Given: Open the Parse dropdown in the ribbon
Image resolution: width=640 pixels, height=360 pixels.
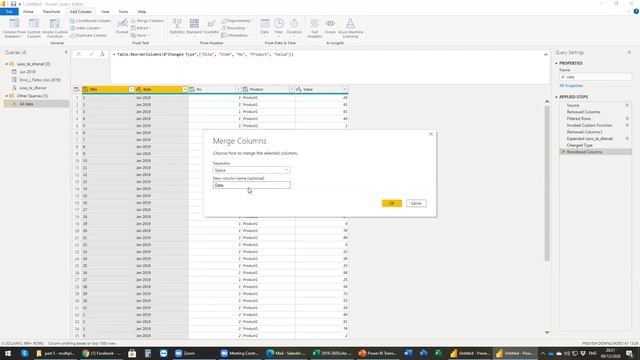Looking at the screenshot, I should (x=140, y=36).
